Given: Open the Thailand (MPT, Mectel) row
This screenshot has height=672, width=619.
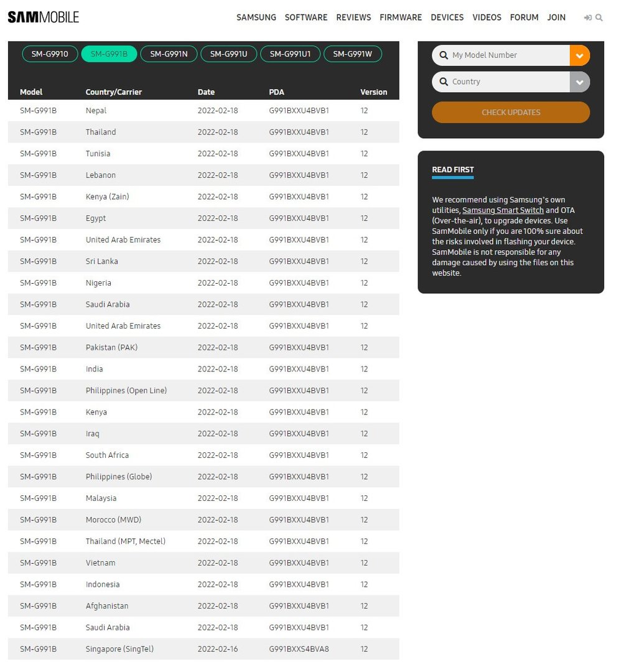Looking at the screenshot, I should pyautogui.click(x=203, y=541).
